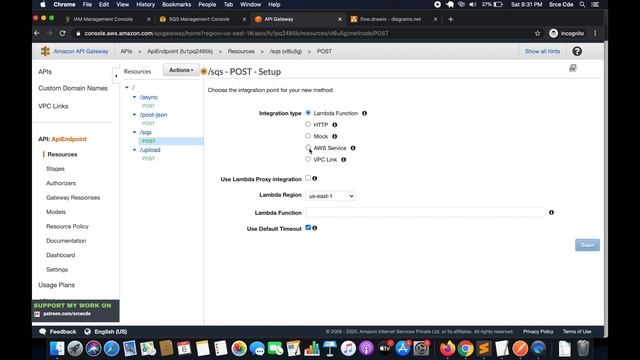Click Show all hints link

[x=542, y=51]
